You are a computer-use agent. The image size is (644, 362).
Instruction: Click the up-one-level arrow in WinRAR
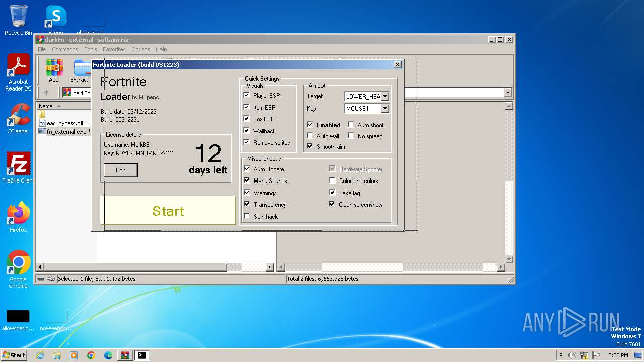click(x=46, y=93)
